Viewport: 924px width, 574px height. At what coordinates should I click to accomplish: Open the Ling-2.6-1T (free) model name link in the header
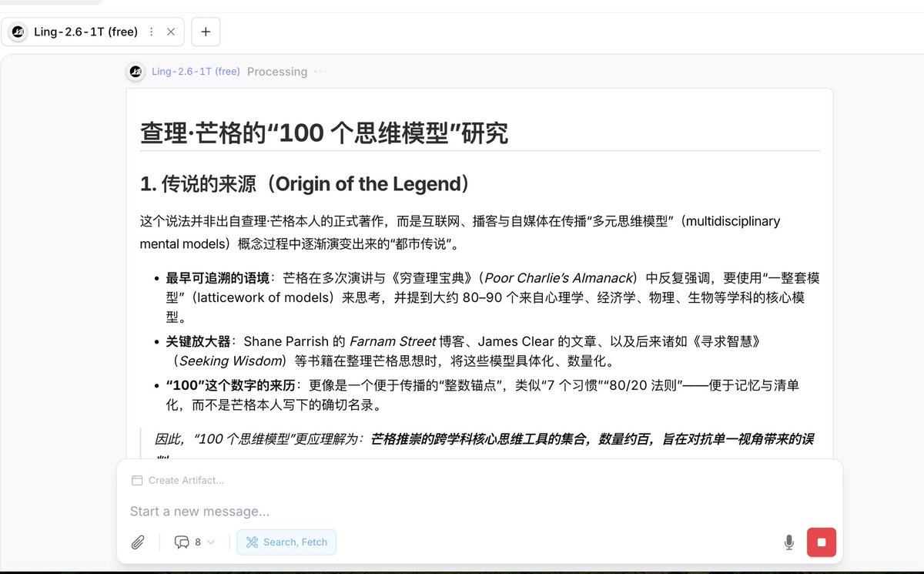[196, 72]
